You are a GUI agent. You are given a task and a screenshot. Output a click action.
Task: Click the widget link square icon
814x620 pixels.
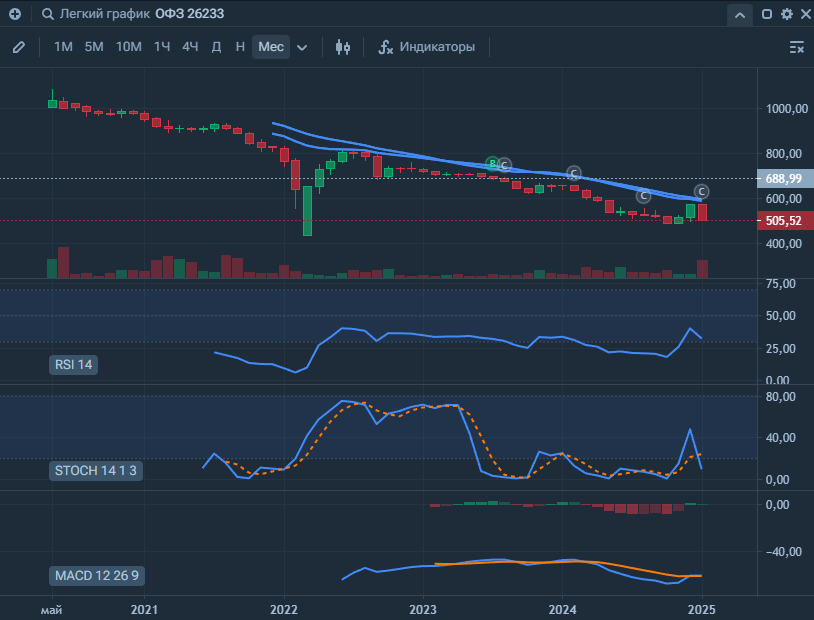pyautogui.click(x=767, y=15)
